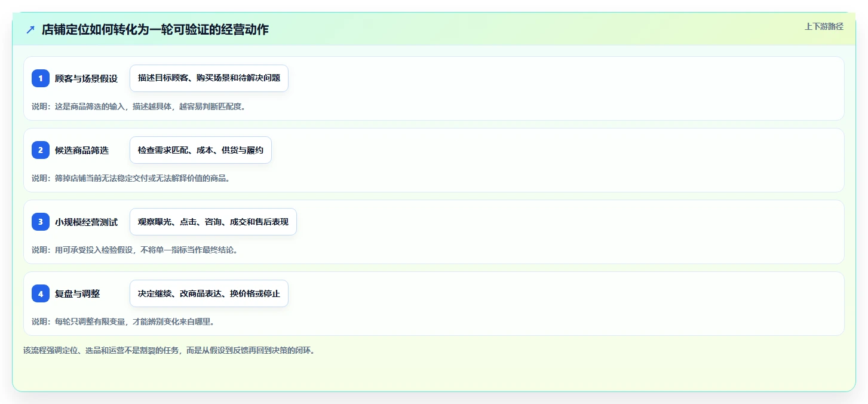Click the 决定继续、改商品表达、换价格或停止 chip

209,293
